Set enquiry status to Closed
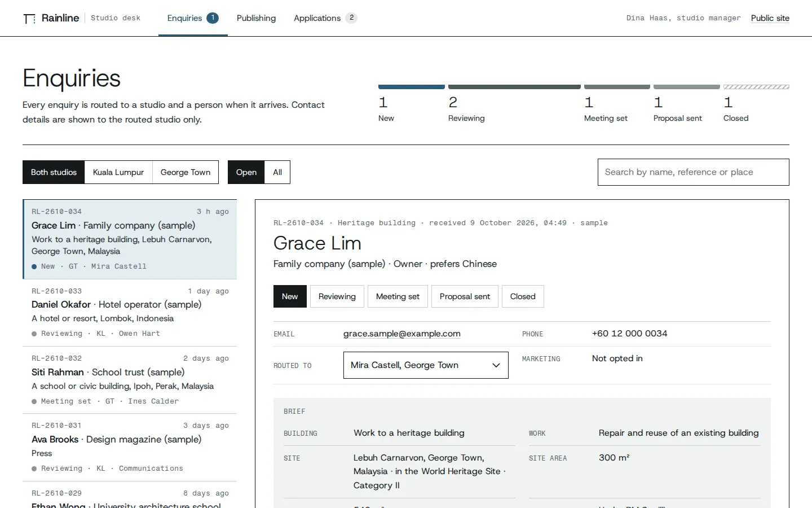Viewport: 812px width, 508px height. pyautogui.click(x=523, y=296)
